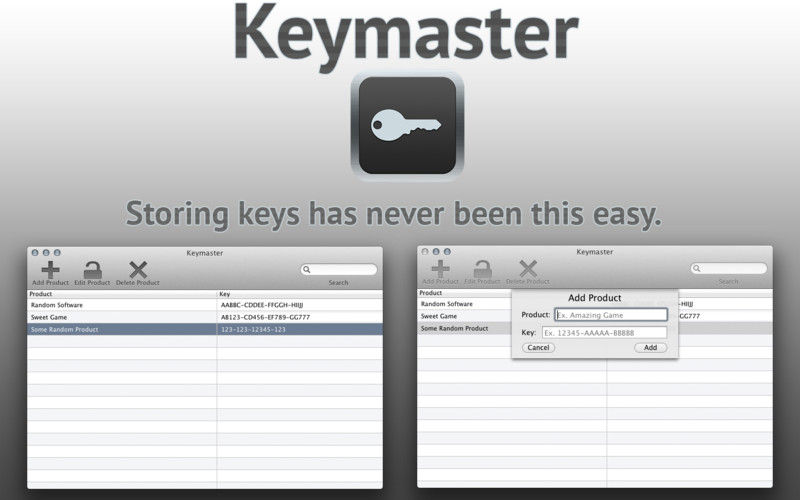Select Random Software row in left window
Viewport: 800px width, 500px height.
click(x=205, y=305)
